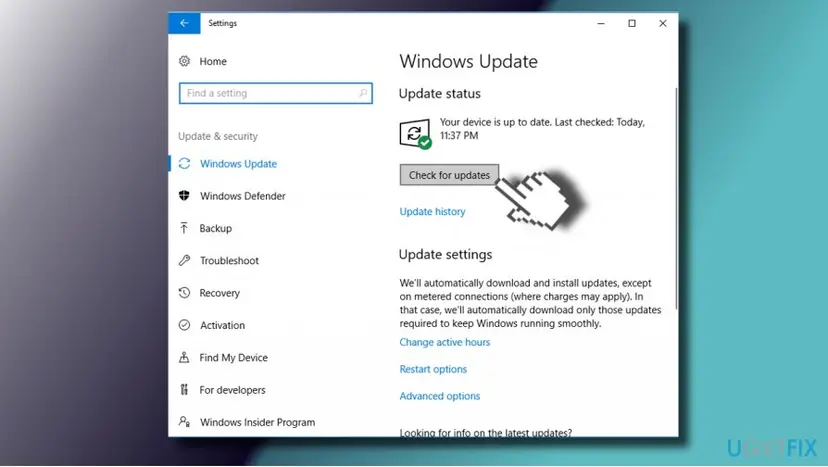Click the Find My Device person icon

(x=184, y=357)
